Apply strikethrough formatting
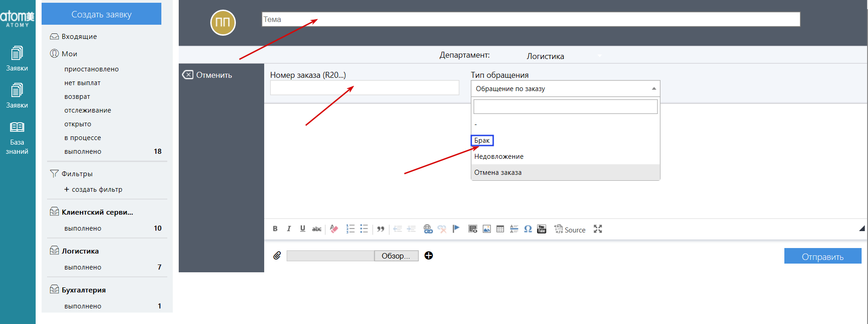Viewport: 868px width, 324px height. point(317,229)
